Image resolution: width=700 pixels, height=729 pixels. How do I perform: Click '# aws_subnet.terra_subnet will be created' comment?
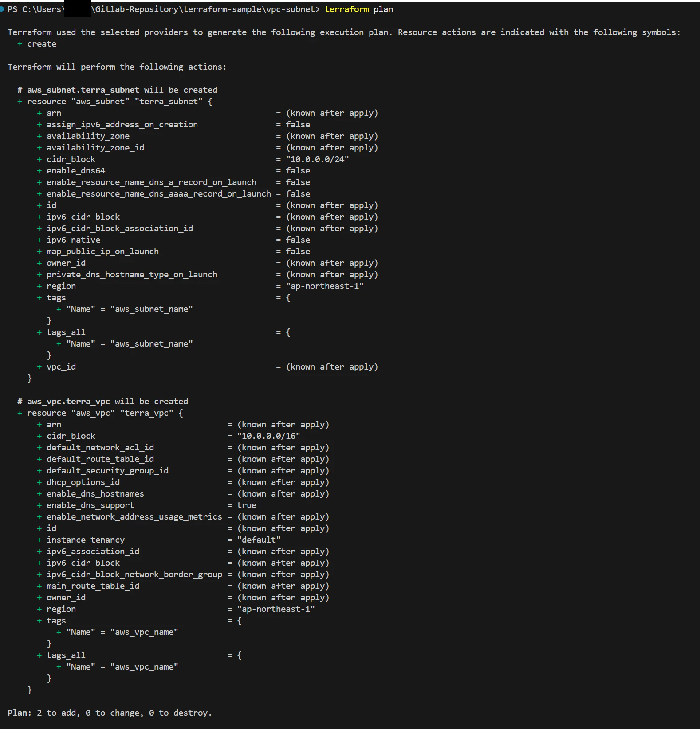click(117, 90)
